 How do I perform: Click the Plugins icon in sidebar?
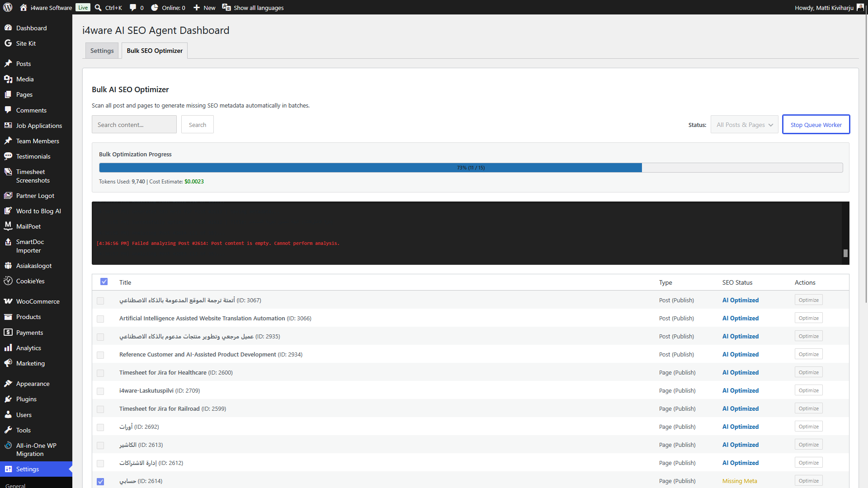[x=8, y=399]
